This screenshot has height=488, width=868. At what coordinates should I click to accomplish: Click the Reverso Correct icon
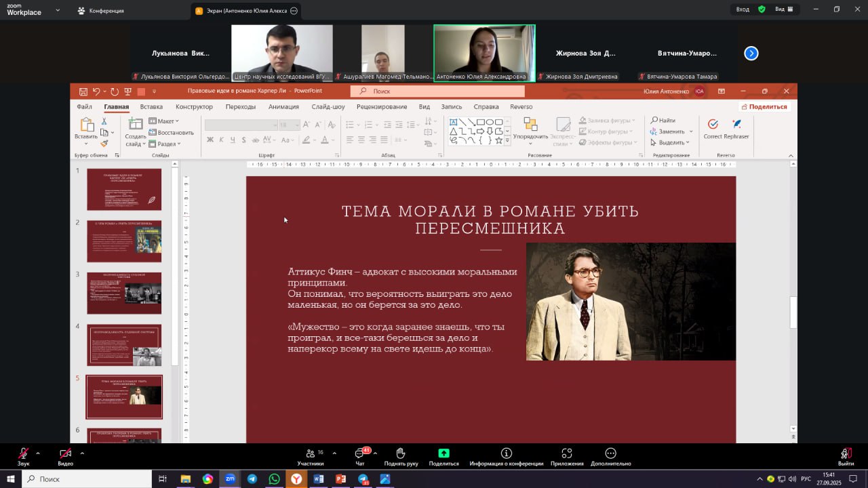713,125
